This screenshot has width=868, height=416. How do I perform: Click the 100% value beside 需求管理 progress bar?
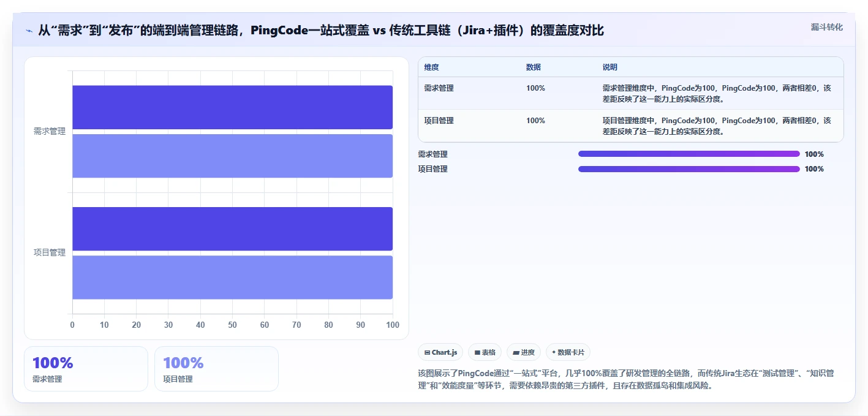pos(814,154)
